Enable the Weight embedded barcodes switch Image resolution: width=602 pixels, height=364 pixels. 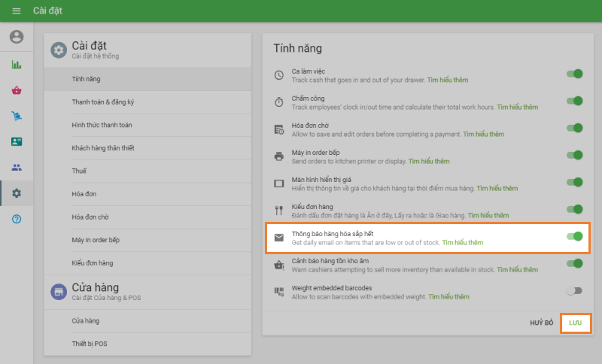(x=574, y=290)
